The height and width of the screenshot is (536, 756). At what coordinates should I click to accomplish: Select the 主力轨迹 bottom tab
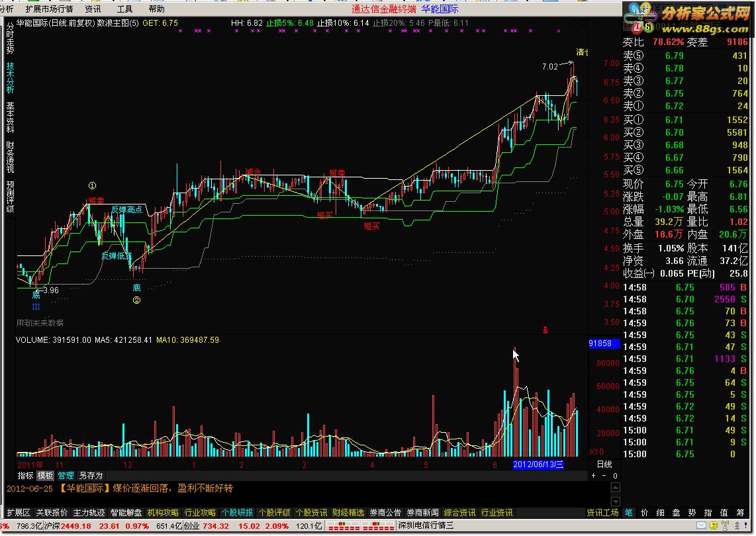coord(89,513)
